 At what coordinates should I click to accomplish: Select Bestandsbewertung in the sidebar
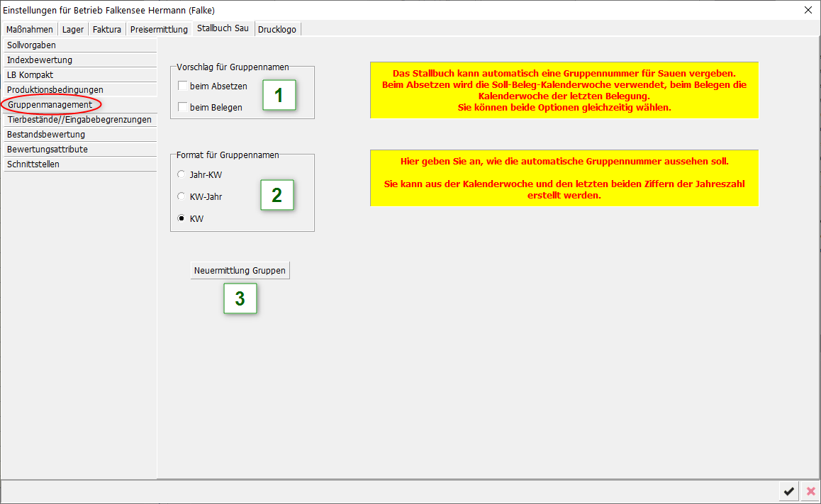click(x=46, y=135)
